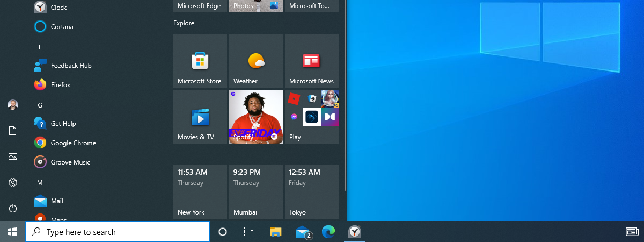Click the New York clock tile
644x242 pixels.
[x=200, y=192]
